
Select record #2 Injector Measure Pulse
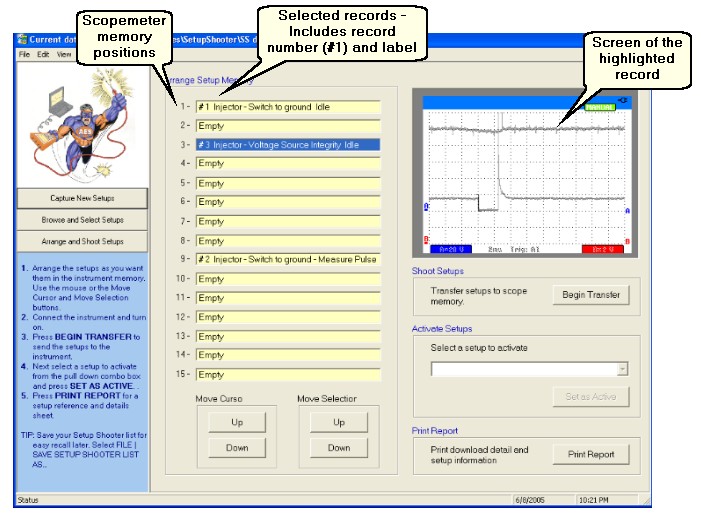click(288, 259)
